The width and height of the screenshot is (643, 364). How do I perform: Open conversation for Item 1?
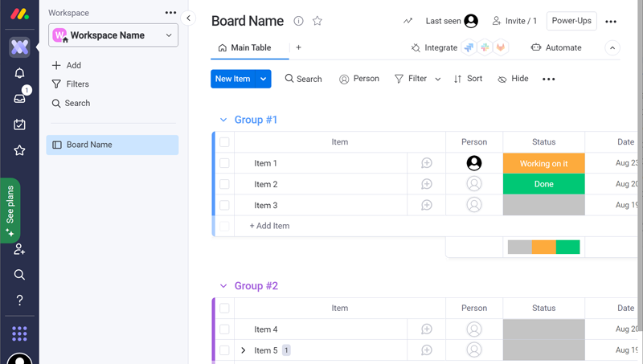click(x=427, y=163)
